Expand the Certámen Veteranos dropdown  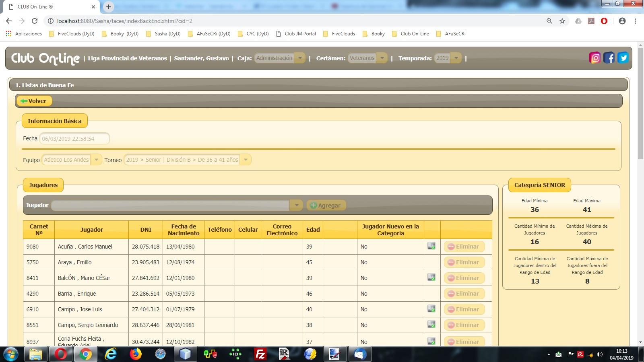point(382,58)
